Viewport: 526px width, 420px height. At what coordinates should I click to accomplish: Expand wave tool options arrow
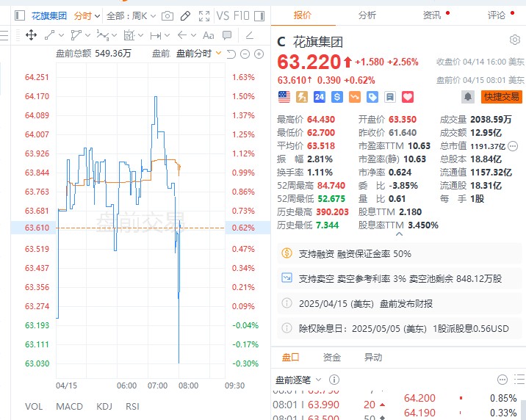114,35
